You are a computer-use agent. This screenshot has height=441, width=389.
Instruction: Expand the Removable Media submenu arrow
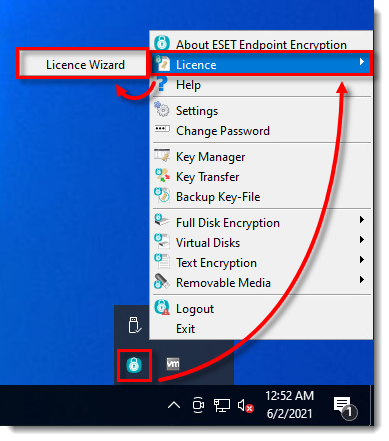click(362, 280)
